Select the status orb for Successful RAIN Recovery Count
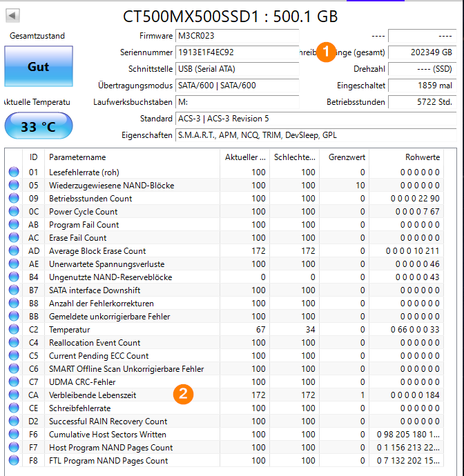 14,421
